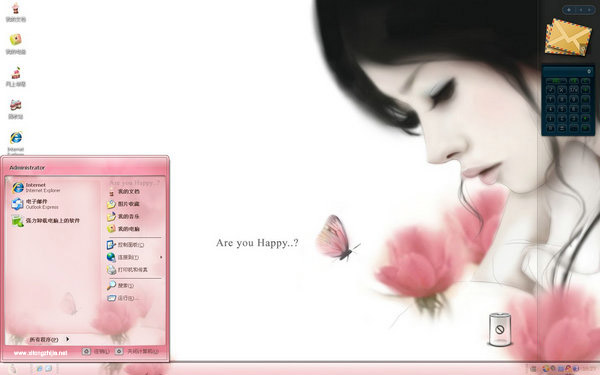
Task: Click the trash can icon with prohibition sign
Action: [x=500, y=329]
